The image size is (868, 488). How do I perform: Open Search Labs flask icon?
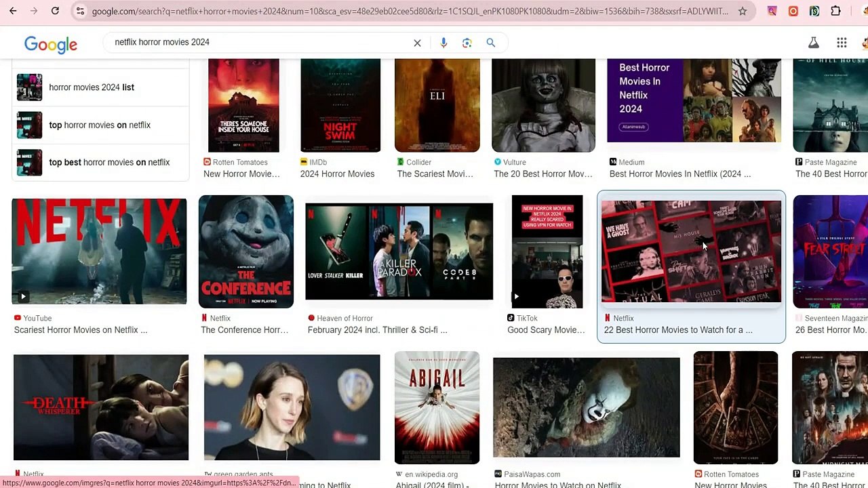click(813, 43)
